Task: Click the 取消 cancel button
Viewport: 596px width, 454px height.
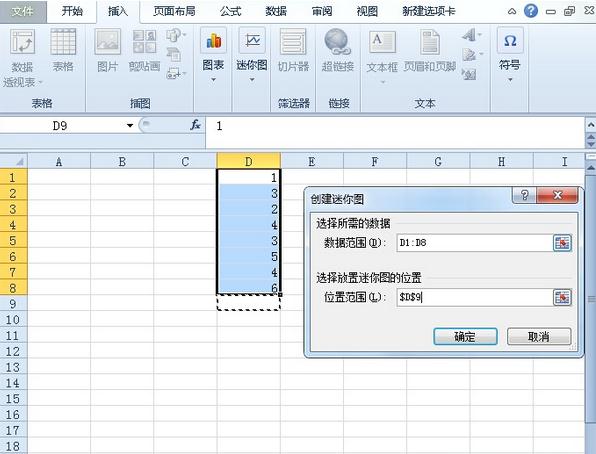Action: [x=539, y=337]
